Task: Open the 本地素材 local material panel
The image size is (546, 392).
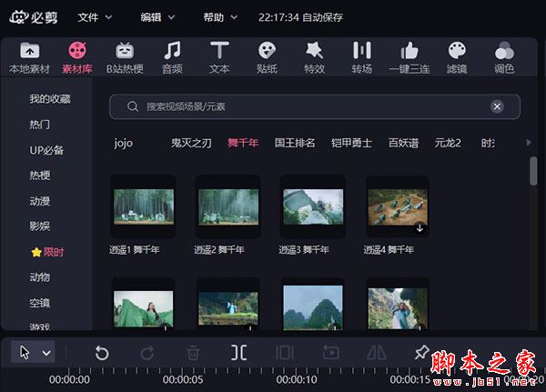Action: pos(30,58)
